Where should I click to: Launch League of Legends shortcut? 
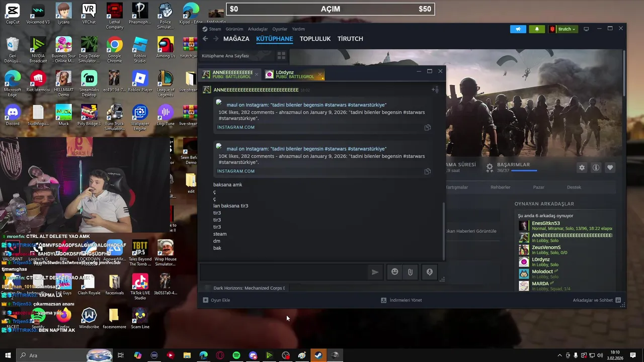[166, 83]
